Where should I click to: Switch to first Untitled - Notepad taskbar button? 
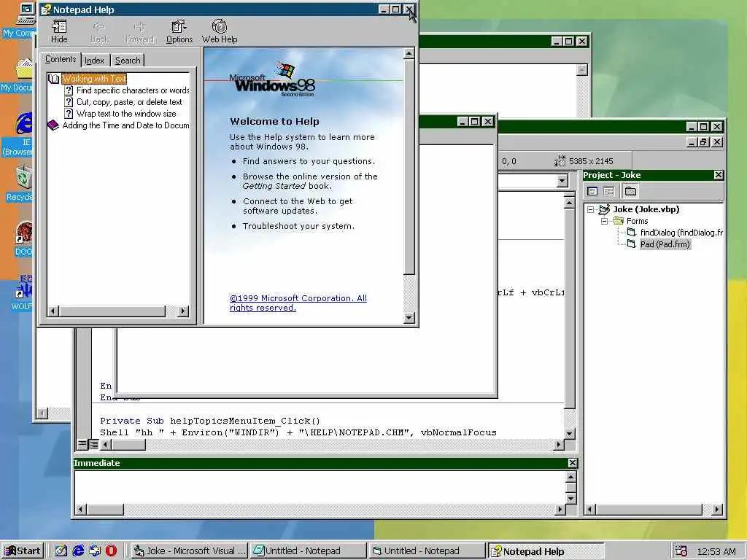(x=309, y=551)
